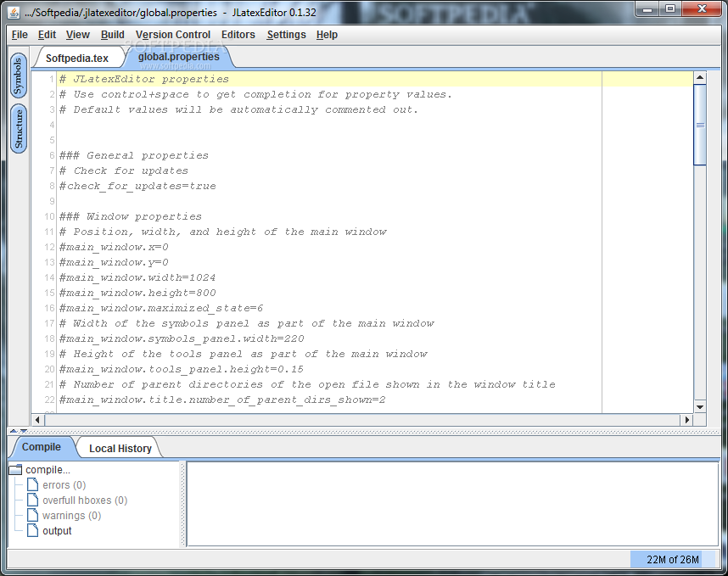Click the editor vertical scrollbar down arrow

700,407
